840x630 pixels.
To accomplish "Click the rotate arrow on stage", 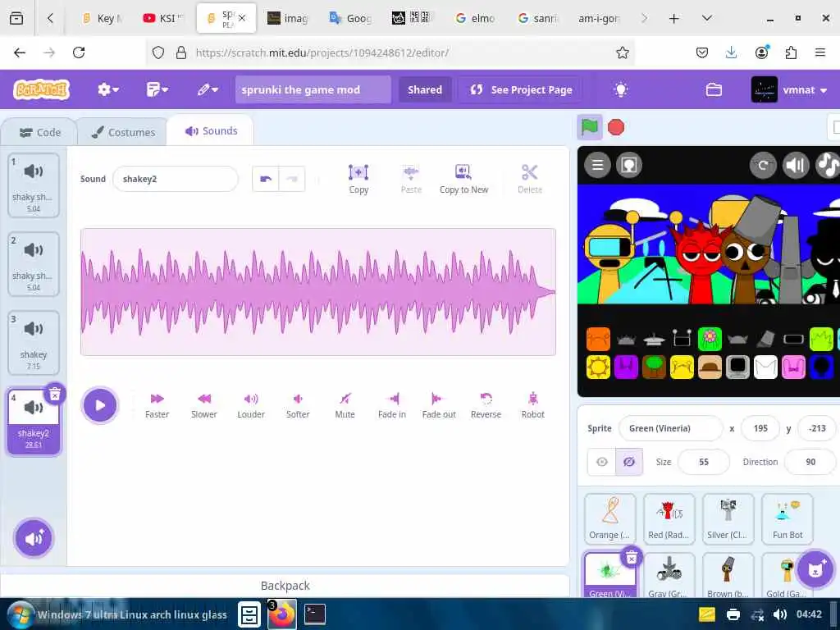I will 763,164.
